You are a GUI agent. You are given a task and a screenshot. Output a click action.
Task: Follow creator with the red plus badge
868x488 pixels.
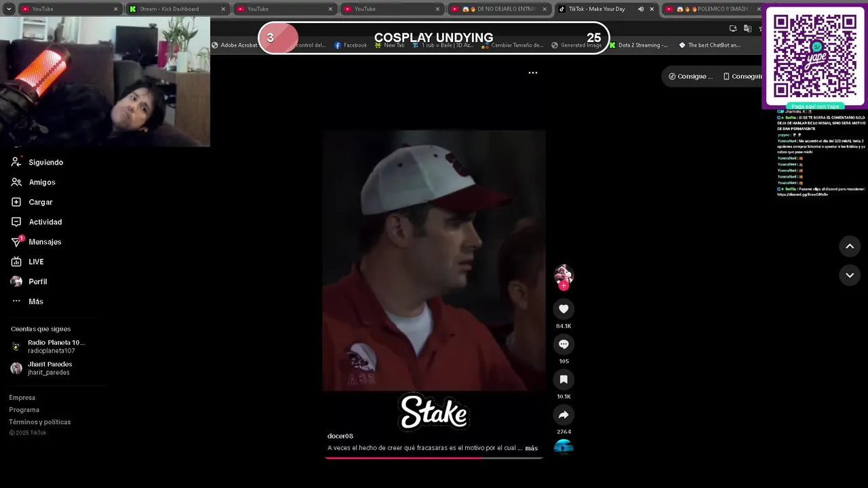[x=564, y=286]
